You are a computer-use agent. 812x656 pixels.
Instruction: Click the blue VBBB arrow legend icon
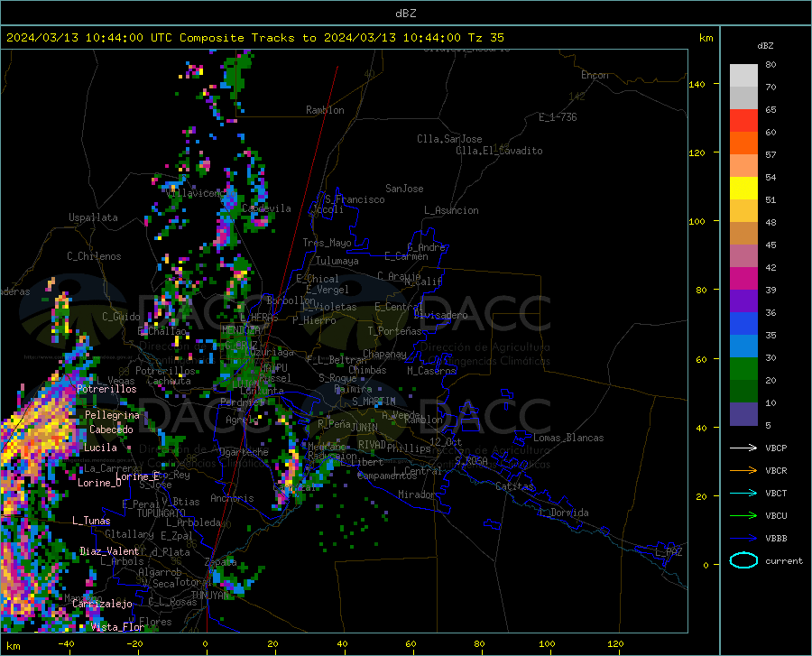point(743,539)
